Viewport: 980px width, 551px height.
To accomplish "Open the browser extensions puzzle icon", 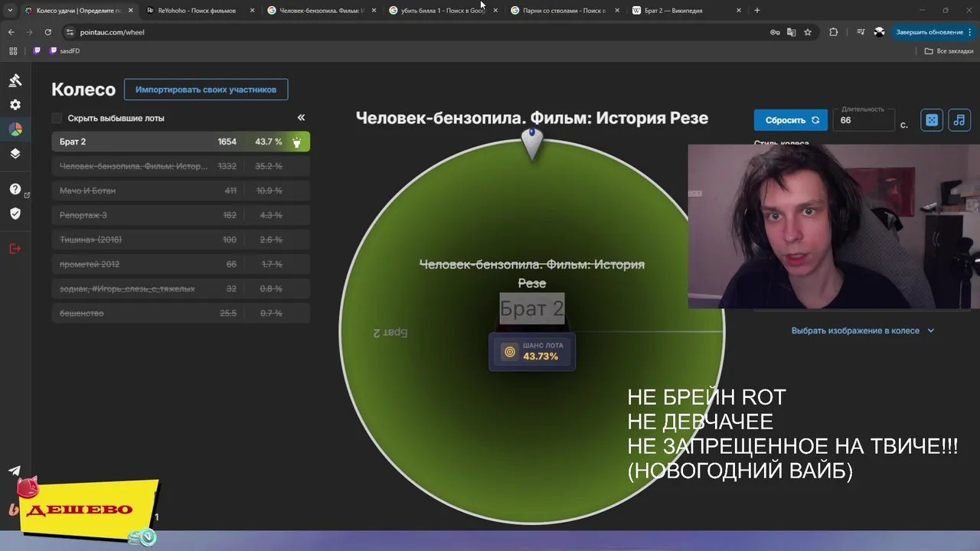I will point(834,32).
